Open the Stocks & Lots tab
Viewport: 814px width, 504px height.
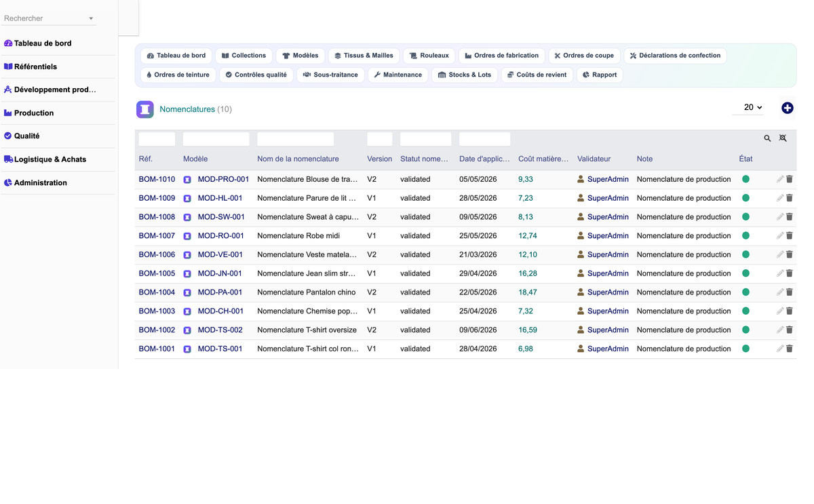click(x=465, y=75)
